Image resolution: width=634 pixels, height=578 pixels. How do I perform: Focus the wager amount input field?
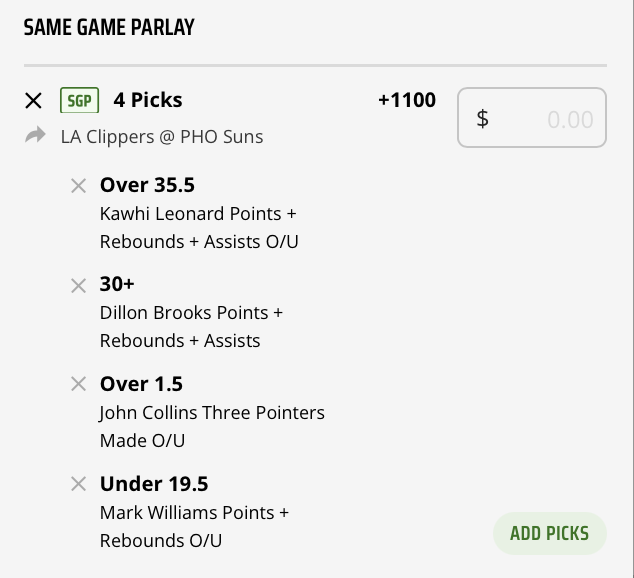coord(532,119)
